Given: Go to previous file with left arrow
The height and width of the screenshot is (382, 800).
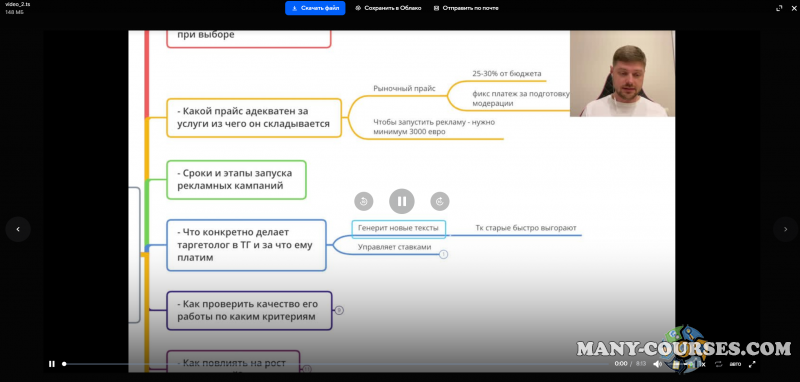Looking at the screenshot, I should [18, 230].
